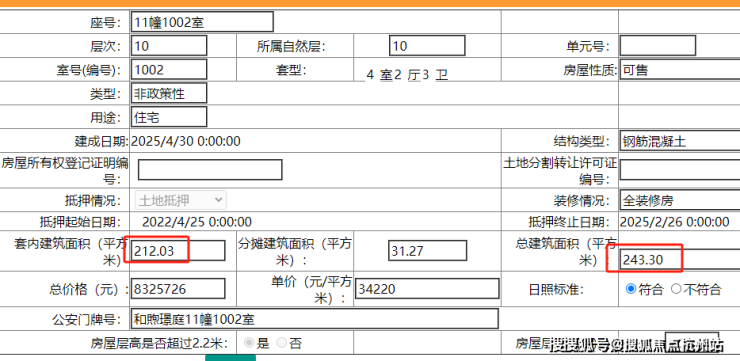The height and width of the screenshot is (361, 740).
Task: Click the 土地分割转让许可证编号 empty field
Action: 680,170
